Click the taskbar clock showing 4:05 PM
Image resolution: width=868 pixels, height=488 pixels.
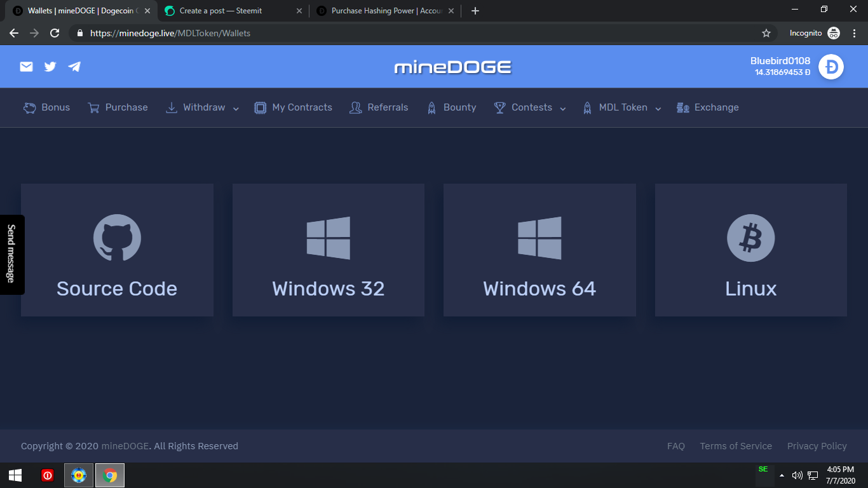[841, 475]
